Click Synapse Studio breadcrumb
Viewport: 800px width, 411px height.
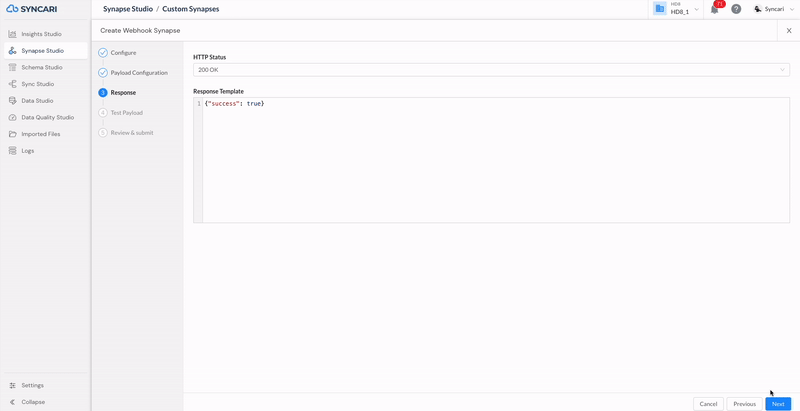[128, 9]
